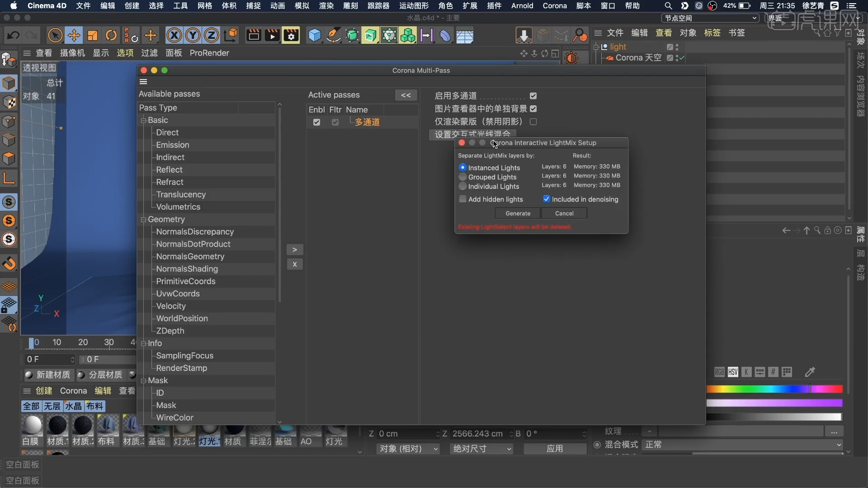
Task: Open the floor environment icon
Action: 464,35
